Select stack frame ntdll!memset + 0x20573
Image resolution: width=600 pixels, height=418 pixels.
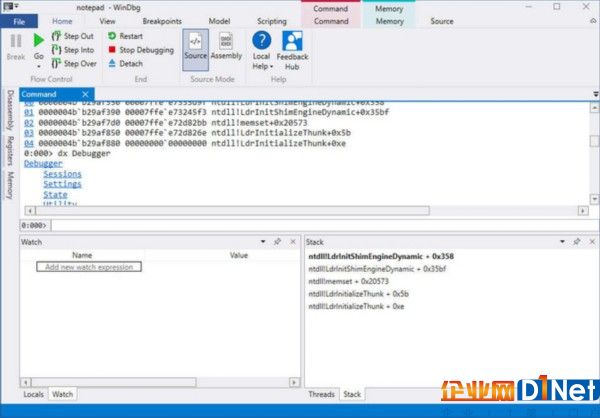click(349, 281)
